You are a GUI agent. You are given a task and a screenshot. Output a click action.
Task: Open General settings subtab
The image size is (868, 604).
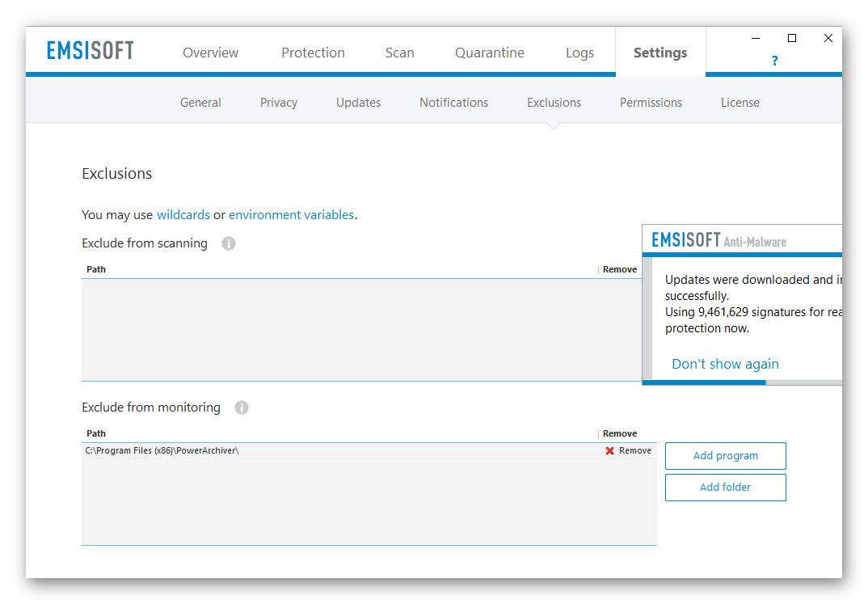pyautogui.click(x=200, y=103)
